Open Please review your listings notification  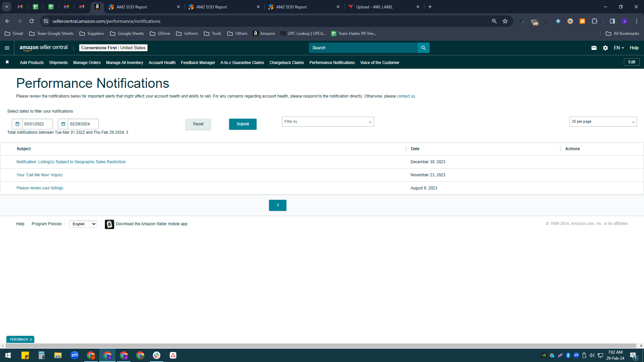click(x=40, y=188)
